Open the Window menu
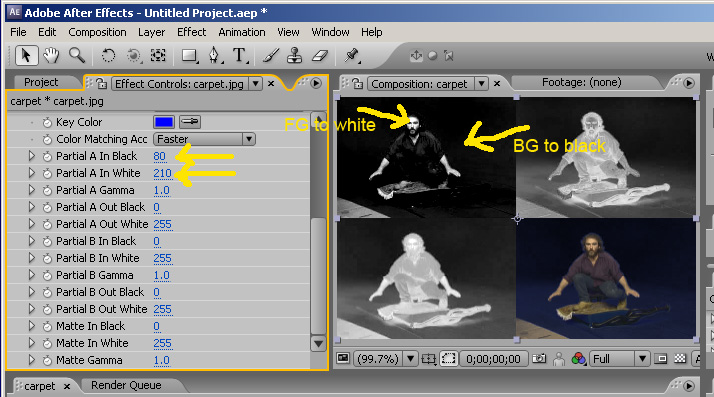 tap(330, 32)
